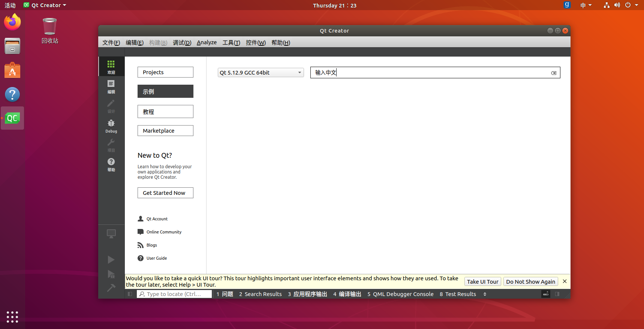Open the 活动 Activities overview

click(x=10, y=5)
